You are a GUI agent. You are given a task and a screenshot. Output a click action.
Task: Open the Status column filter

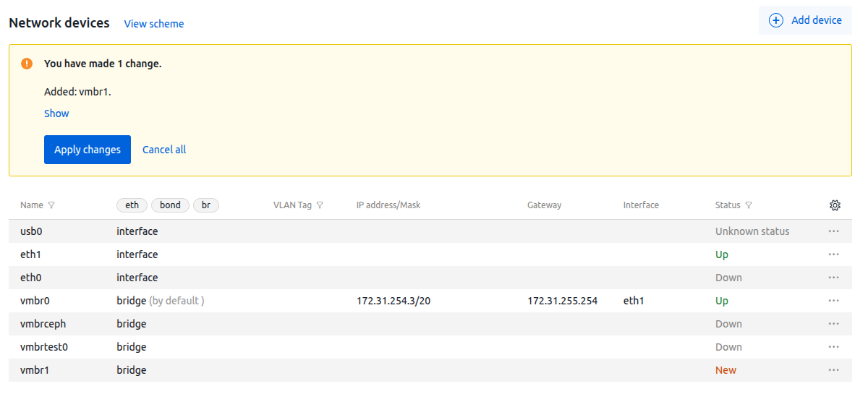(x=749, y=205)
